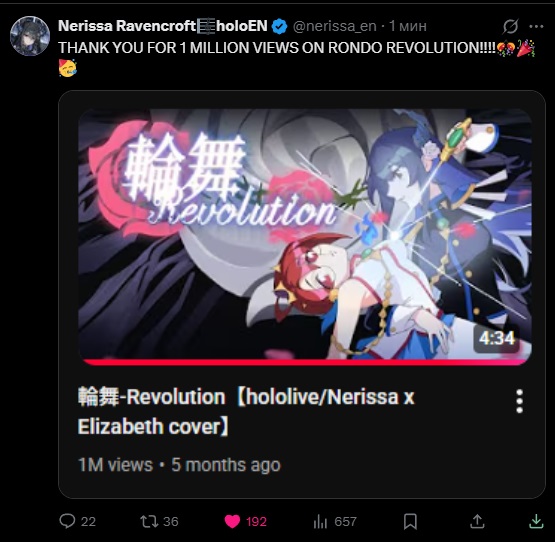Open the 輪舞-Revolution video title link
The image size is (555, 542).
point(246,411)
